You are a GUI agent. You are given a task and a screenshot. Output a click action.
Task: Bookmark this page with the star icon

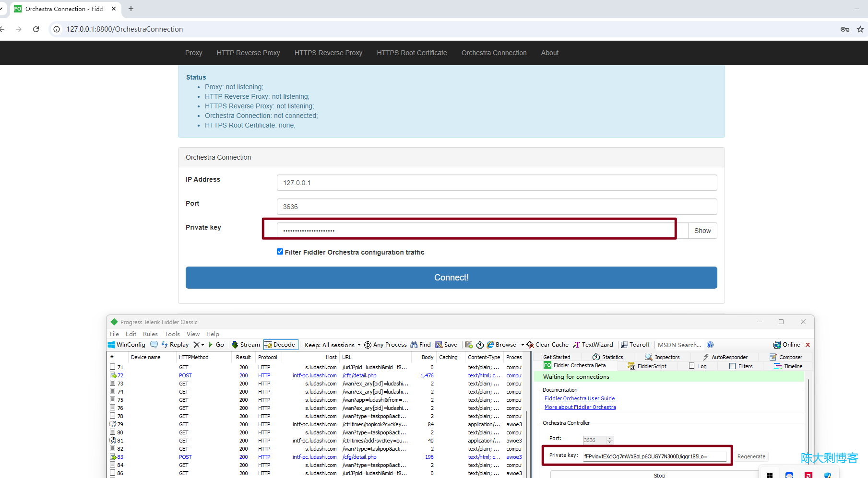860,29
